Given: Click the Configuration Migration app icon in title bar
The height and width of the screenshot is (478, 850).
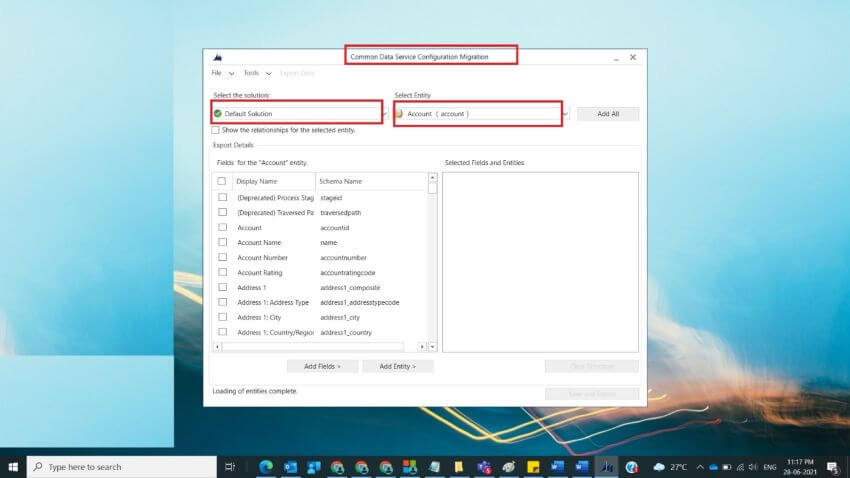Looking at the screenshot, I should [217, 57].
